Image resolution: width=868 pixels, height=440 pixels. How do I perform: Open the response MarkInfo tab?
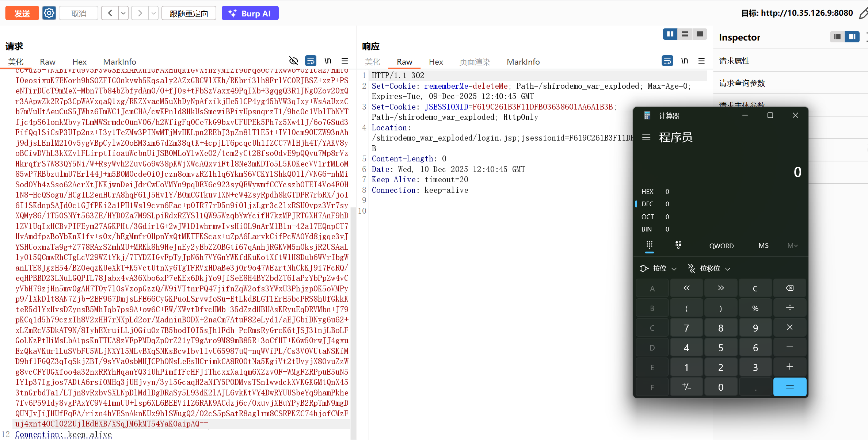pos(523,62)
